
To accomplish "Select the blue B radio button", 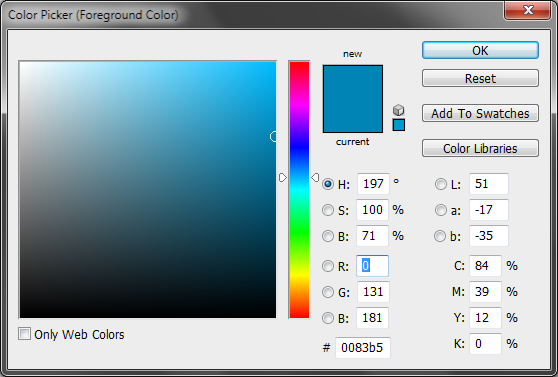I will point(328,318).
